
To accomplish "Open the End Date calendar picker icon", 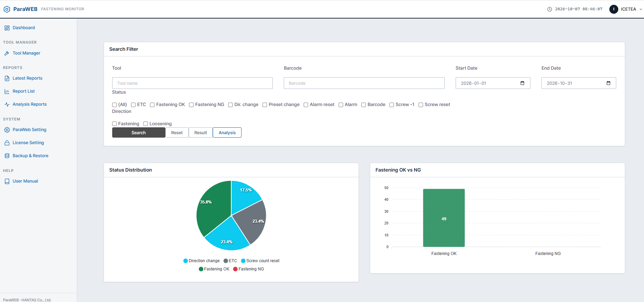I will point(608,83).
